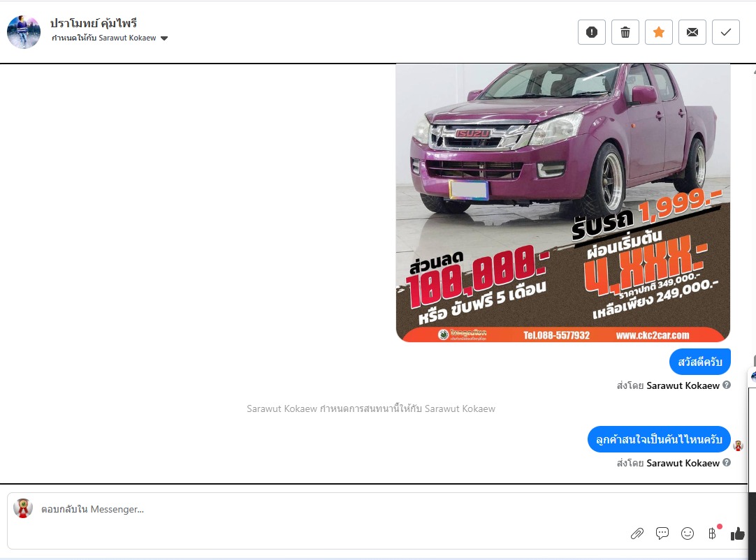Open the purple Isuzu pickup ad image

pyautogui.click(x=562, y=202)
